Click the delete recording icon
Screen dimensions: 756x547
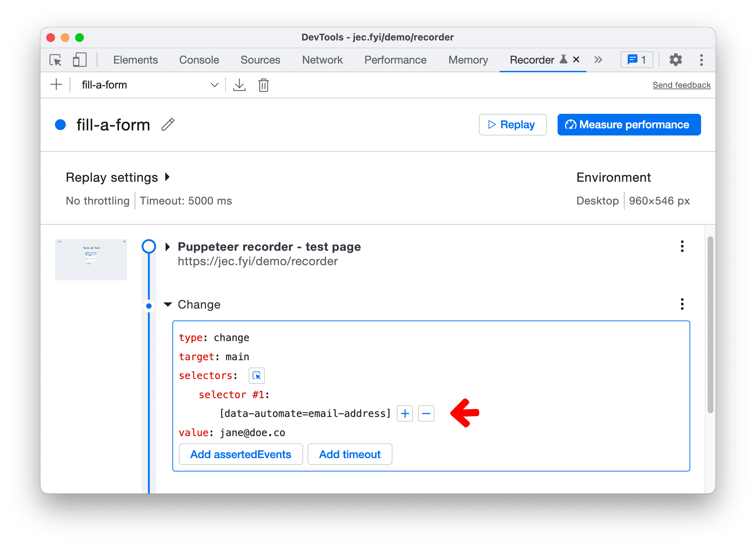click(263, 85)
